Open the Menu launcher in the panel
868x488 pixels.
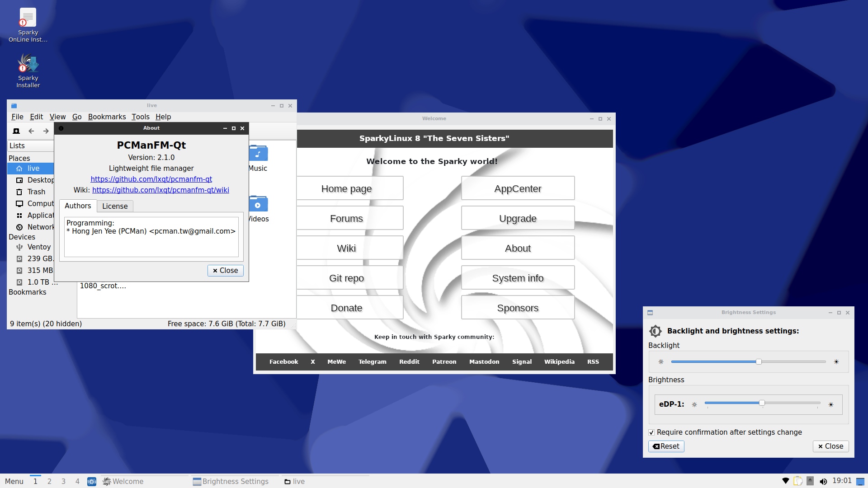tap(14, 481)
